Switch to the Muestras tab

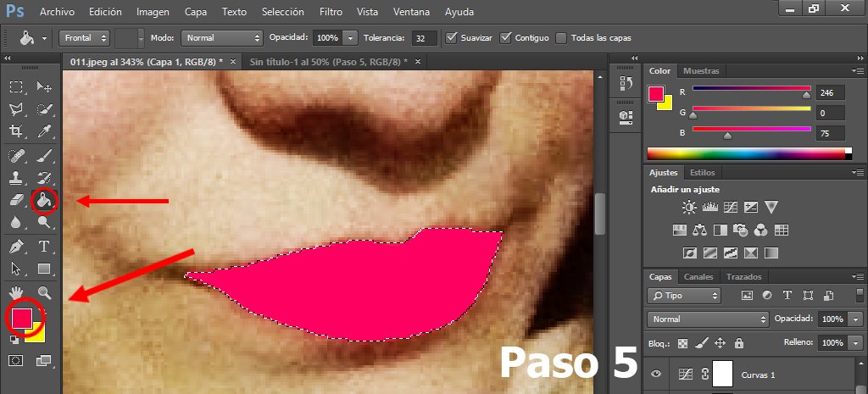click(x=701, y=71)
